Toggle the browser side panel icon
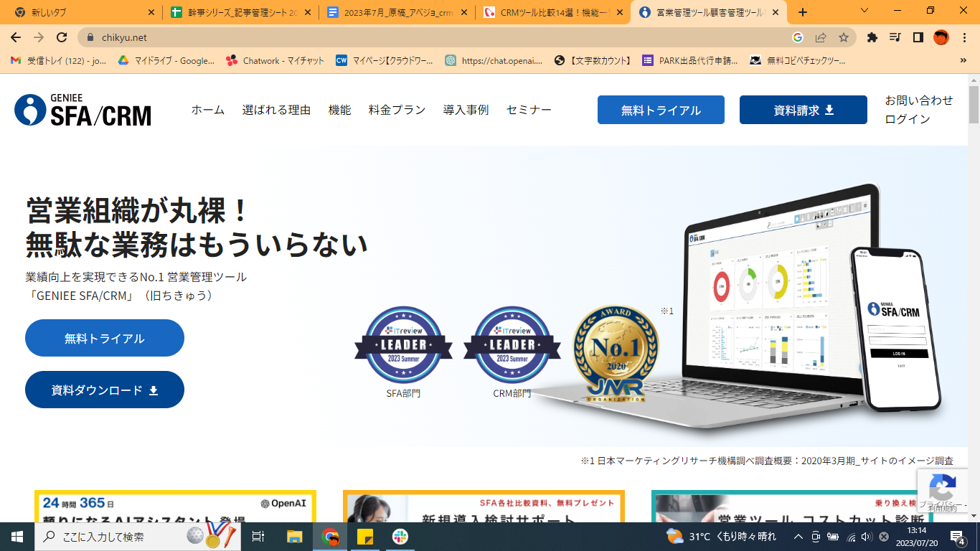Image resolution: width=980 pixels, height=551 pixels. 918,38
